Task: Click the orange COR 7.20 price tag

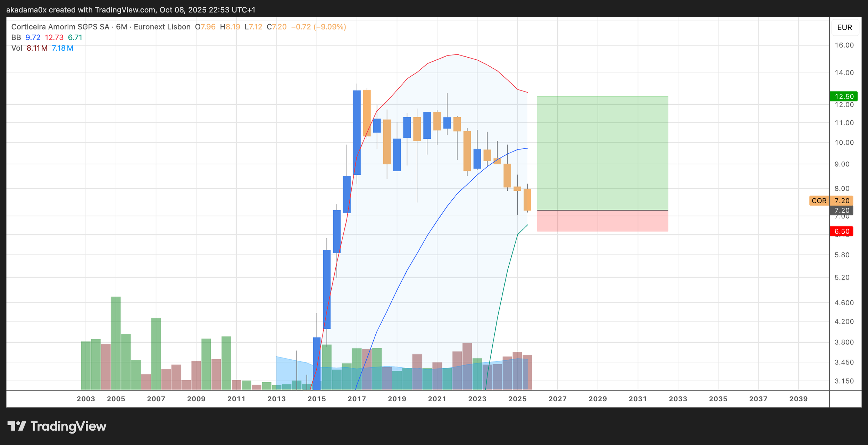Action: point(831,200)
